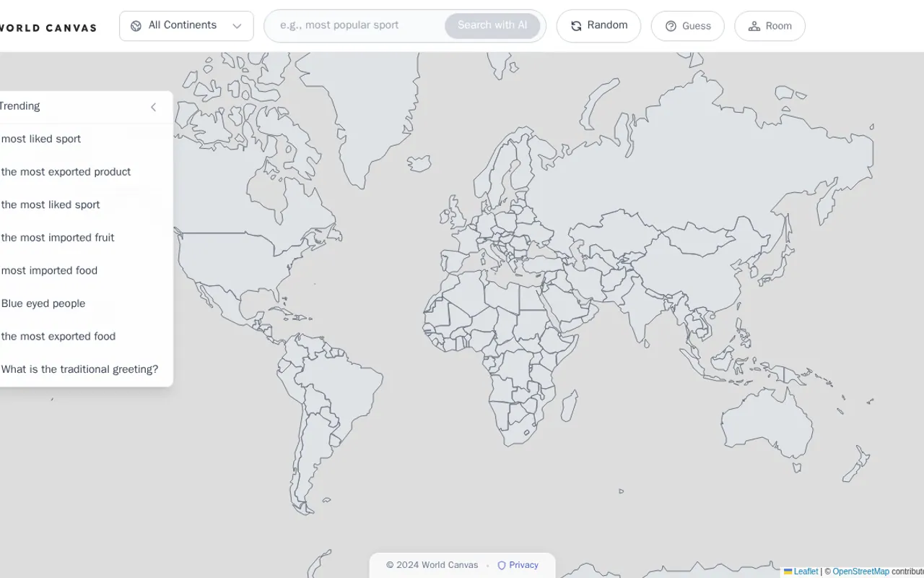Collapse the Trending panel with the chevron
This screenshot has width=924, height=578.
[x=153, y=107]
